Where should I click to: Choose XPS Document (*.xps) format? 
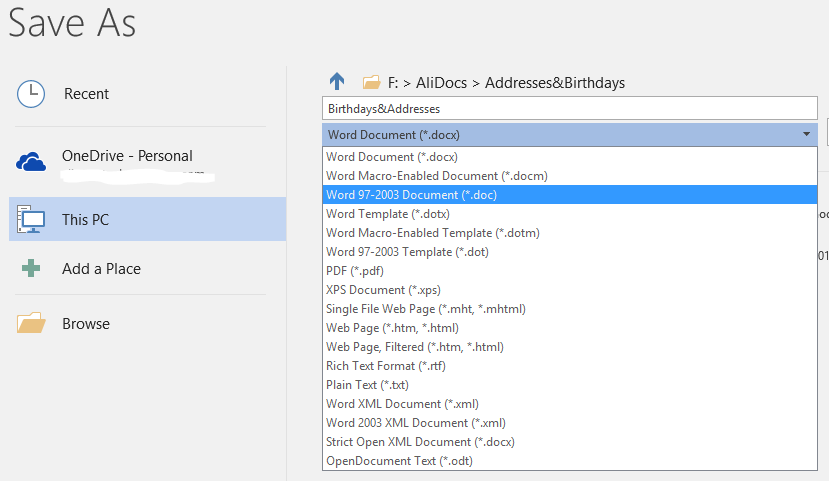point(570,290)
